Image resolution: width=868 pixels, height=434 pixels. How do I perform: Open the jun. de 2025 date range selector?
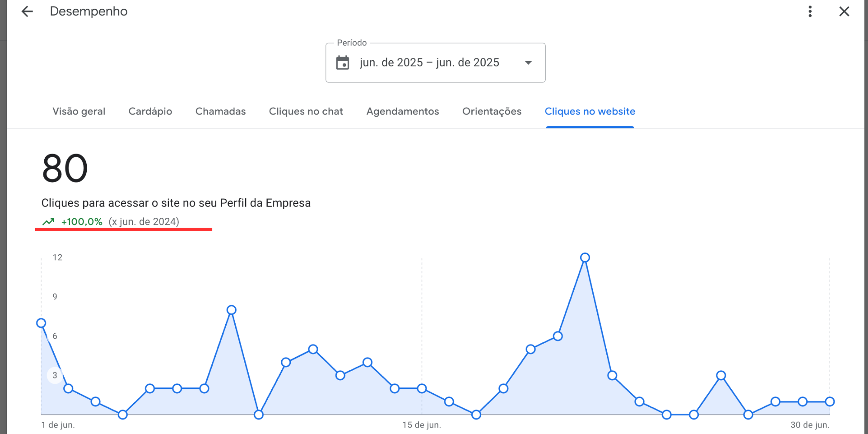(x=429, y=63)
